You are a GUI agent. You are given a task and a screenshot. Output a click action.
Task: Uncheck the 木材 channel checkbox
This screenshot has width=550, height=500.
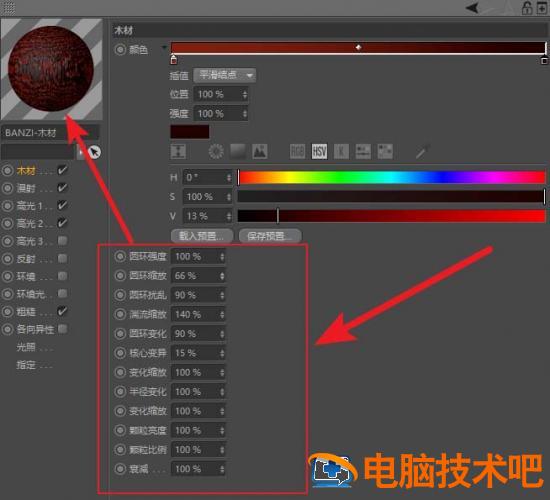pos(62,171)
